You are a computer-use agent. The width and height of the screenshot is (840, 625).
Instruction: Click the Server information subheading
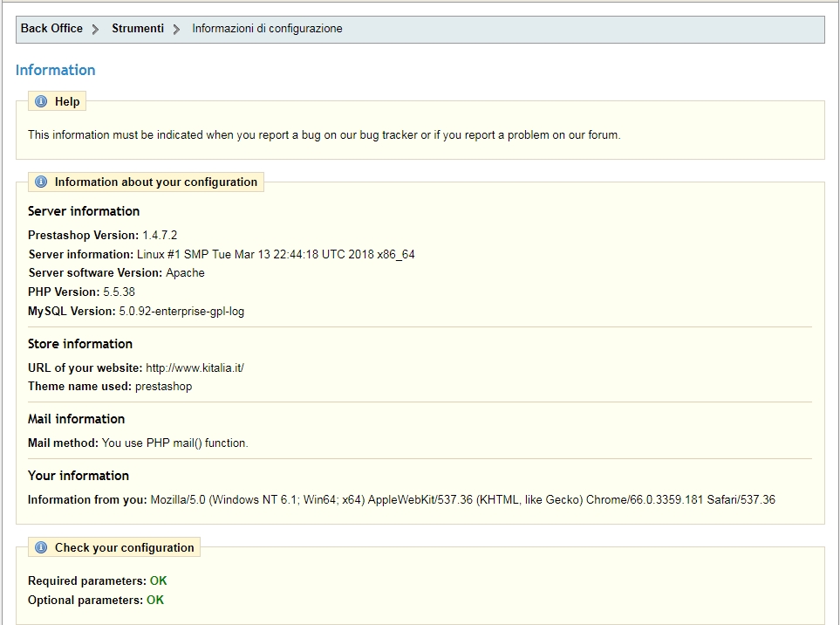pyautogui.click(x=84, y=211)
